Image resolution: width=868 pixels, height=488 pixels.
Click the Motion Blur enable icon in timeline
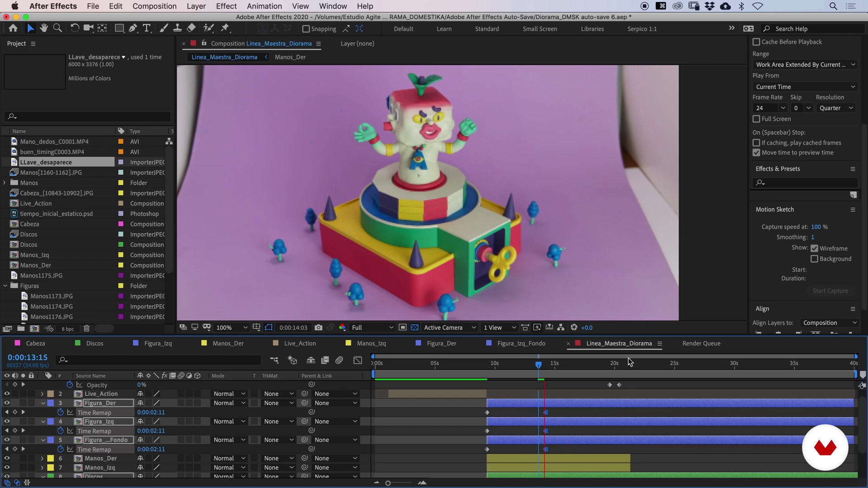coord(340,360)
